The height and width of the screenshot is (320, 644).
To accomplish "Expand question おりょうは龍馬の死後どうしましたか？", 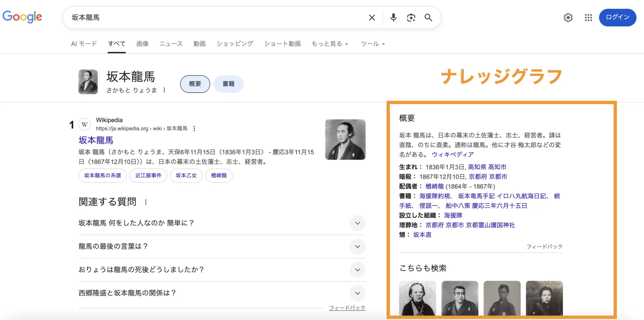I will [222, 270].
